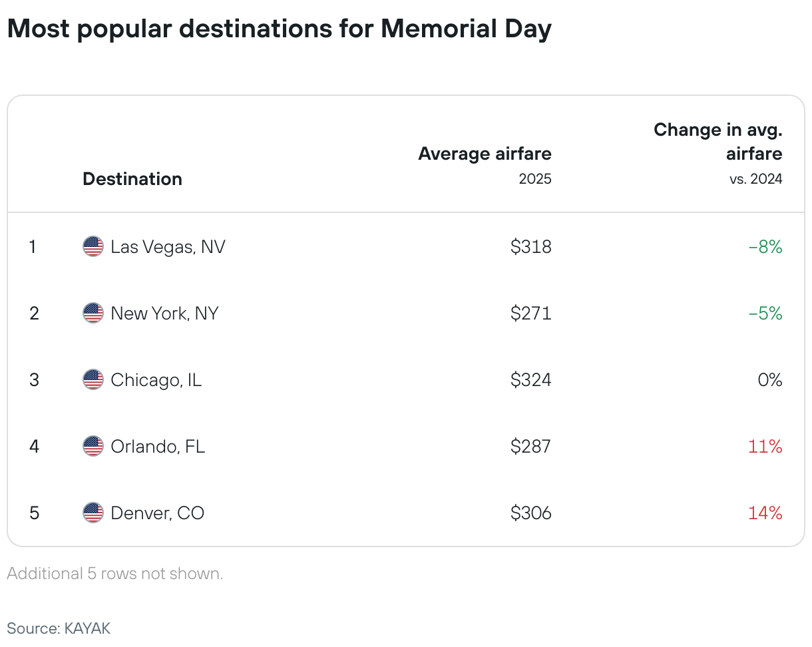Image resolution: width=812 pixels, height=647 pixels.
Task: Choose the Orlando, FL destination
Action: point(158,446)
